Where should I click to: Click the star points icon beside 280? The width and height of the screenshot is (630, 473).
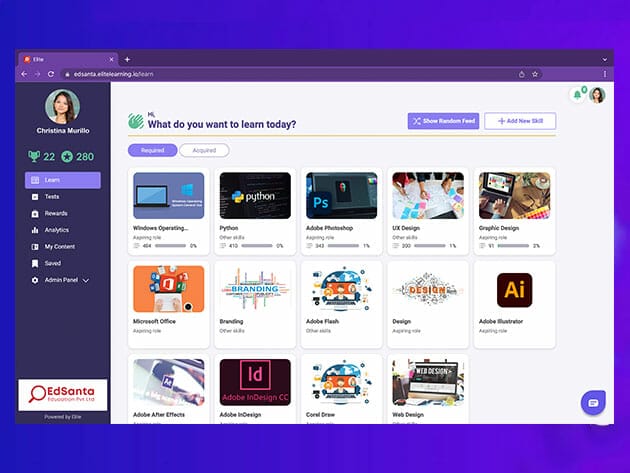click(x=66, y=156)
